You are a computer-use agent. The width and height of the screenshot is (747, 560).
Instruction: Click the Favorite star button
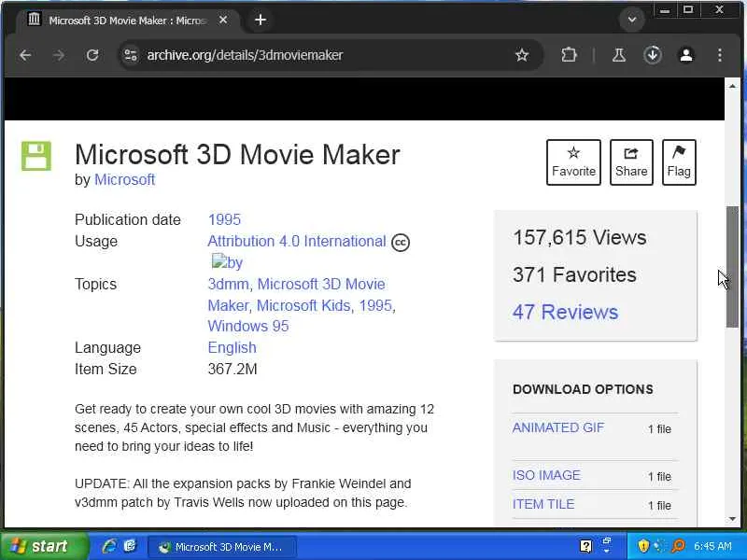click(x=573, y=162)
